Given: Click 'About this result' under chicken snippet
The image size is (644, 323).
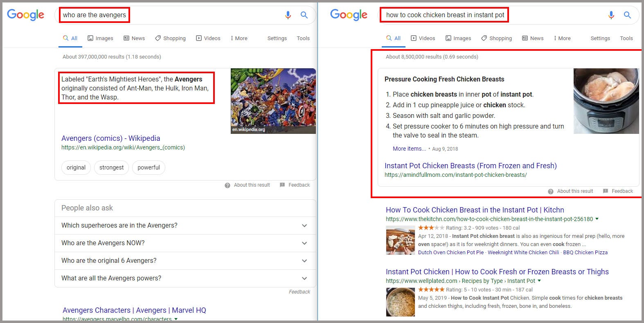Looking at the screenshot, I should point(575,191).
